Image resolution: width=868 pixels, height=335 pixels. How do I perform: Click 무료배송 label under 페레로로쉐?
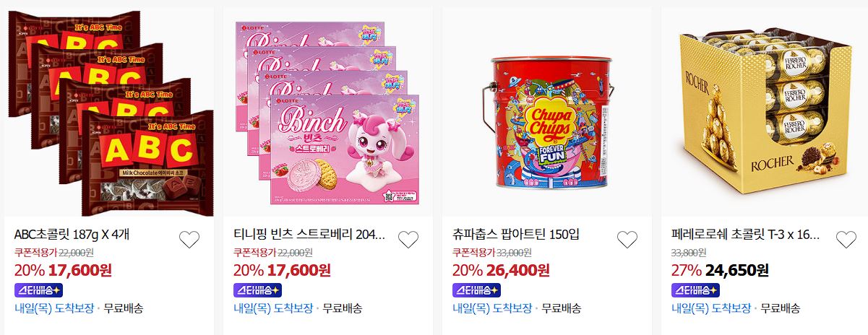point(781,308)
